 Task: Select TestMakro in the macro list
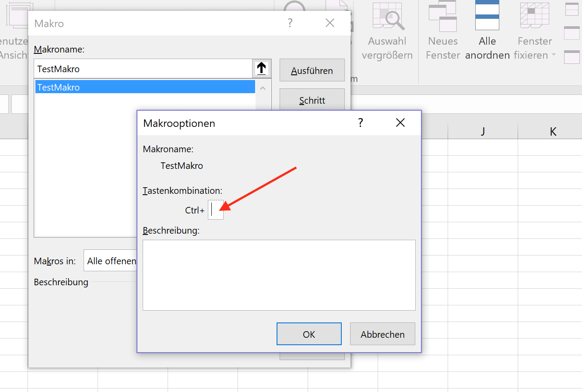pos(145,87)
